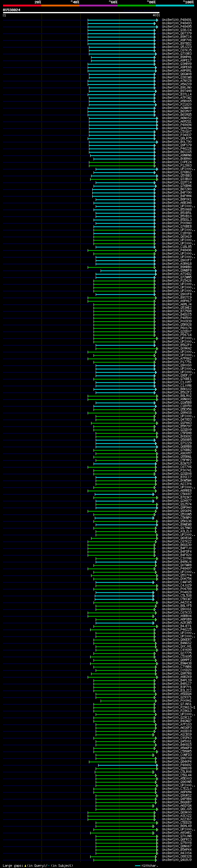The image size is (197, 868).
Task: Click the green ~80% identity legend bar
Action: tap(137, 6)
